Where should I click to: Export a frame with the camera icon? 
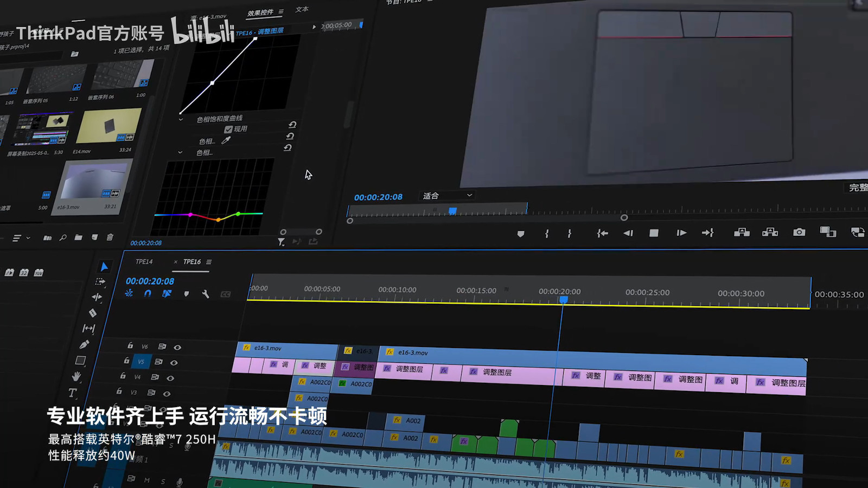799,232
